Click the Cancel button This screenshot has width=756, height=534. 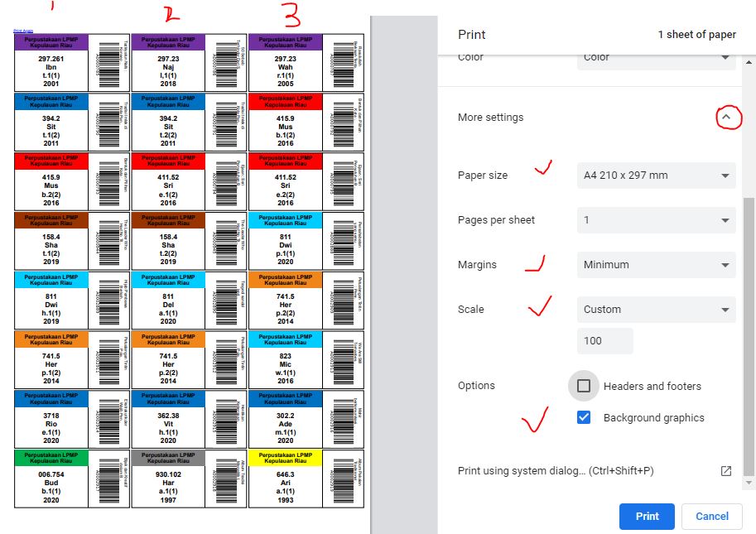point(711,516)
